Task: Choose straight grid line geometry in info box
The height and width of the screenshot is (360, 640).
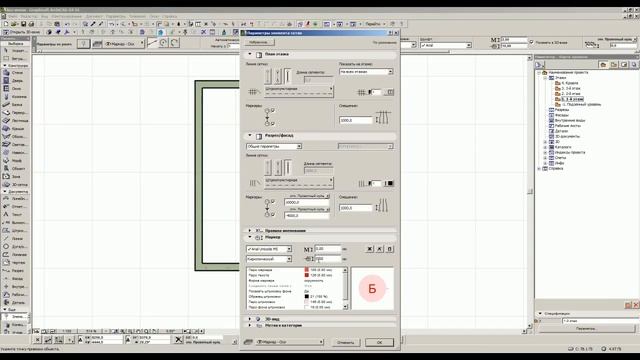Action: (x=152, y=43)
